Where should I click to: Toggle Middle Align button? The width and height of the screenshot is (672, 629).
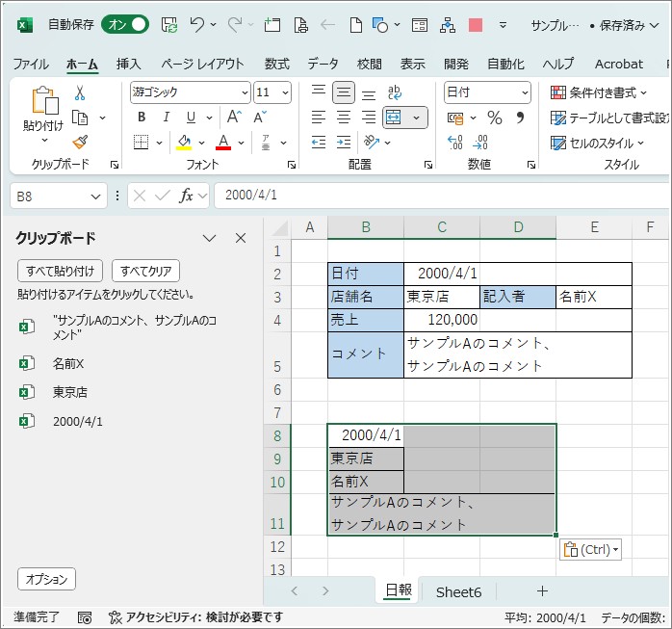344,92
